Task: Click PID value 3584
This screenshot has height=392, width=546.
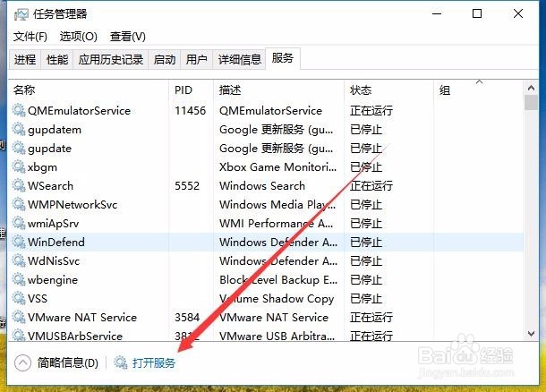Action: [187, 317]
